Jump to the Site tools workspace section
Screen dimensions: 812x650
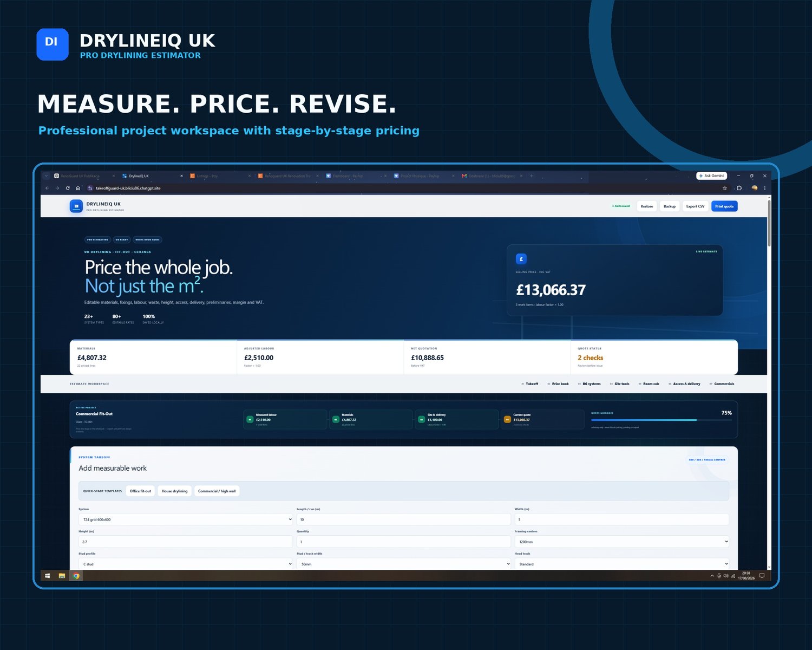click(619, 384)
